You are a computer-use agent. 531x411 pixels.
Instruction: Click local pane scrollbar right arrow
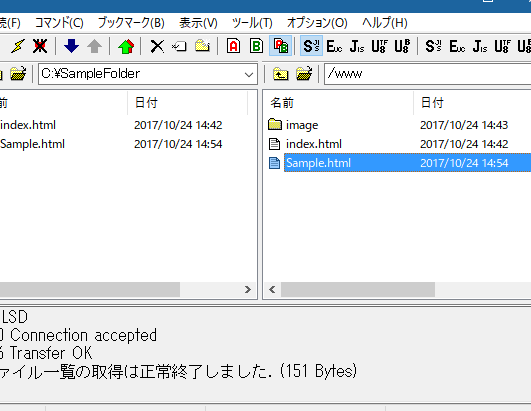[248, 289]
